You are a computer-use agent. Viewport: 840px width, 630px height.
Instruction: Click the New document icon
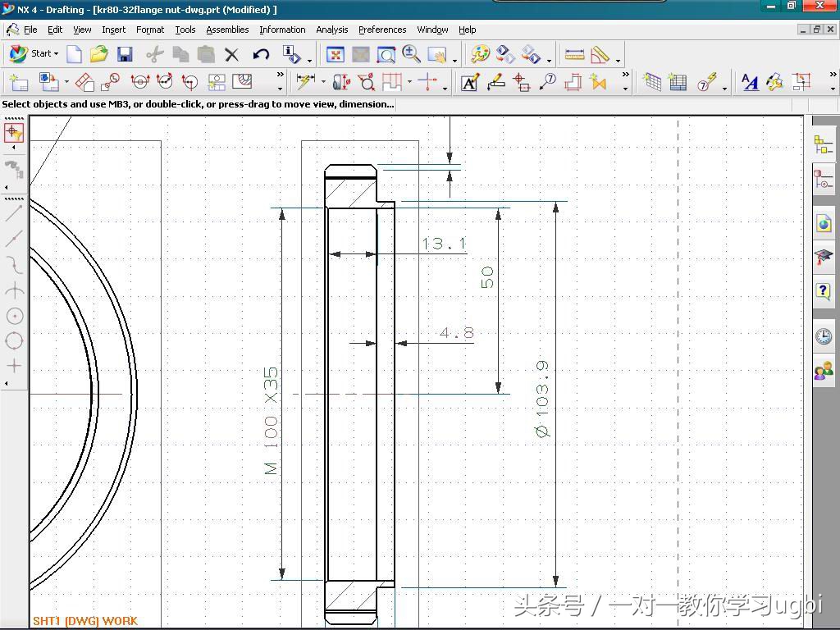click(75, 55)
